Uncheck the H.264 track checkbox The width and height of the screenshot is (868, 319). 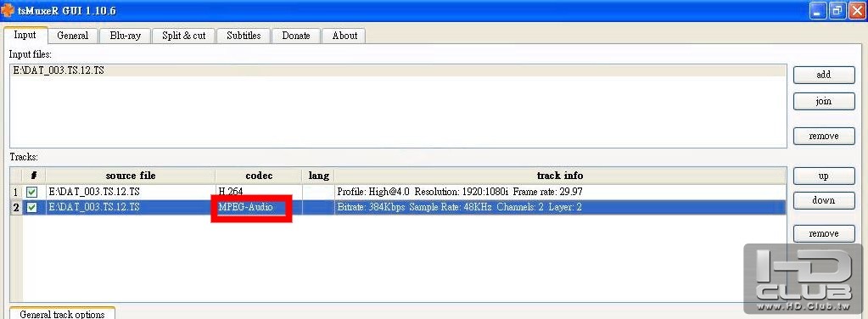(32, 193)
